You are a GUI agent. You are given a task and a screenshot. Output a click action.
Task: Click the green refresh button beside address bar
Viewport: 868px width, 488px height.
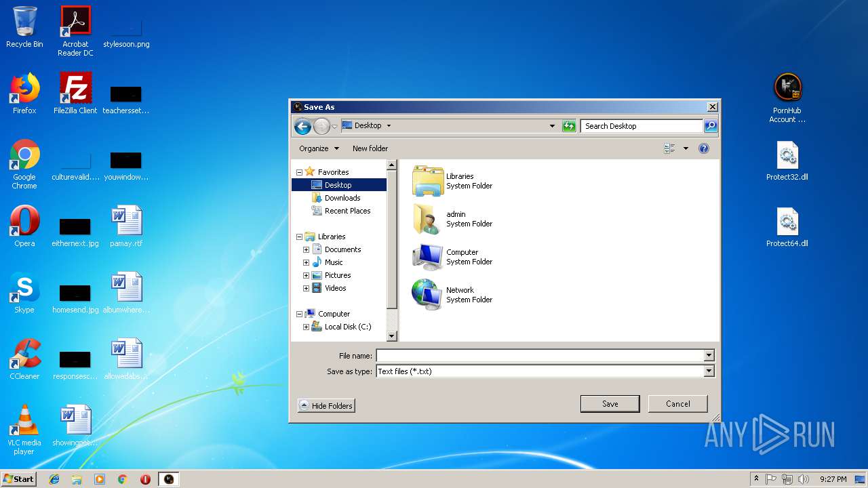pos(569,126)
